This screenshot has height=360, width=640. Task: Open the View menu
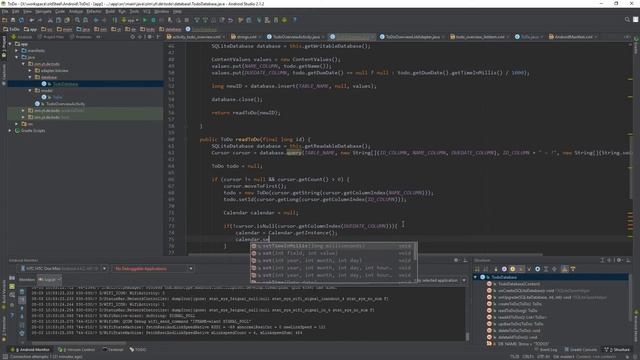tap(27, 11)
